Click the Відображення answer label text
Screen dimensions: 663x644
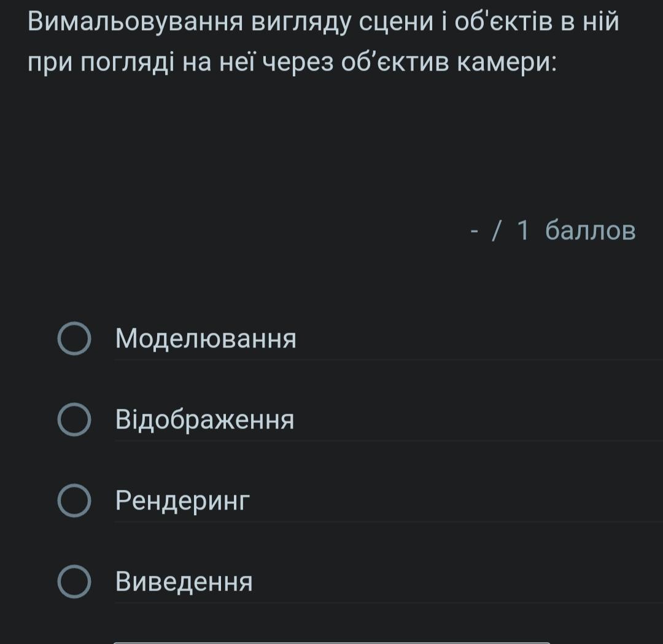204,421
